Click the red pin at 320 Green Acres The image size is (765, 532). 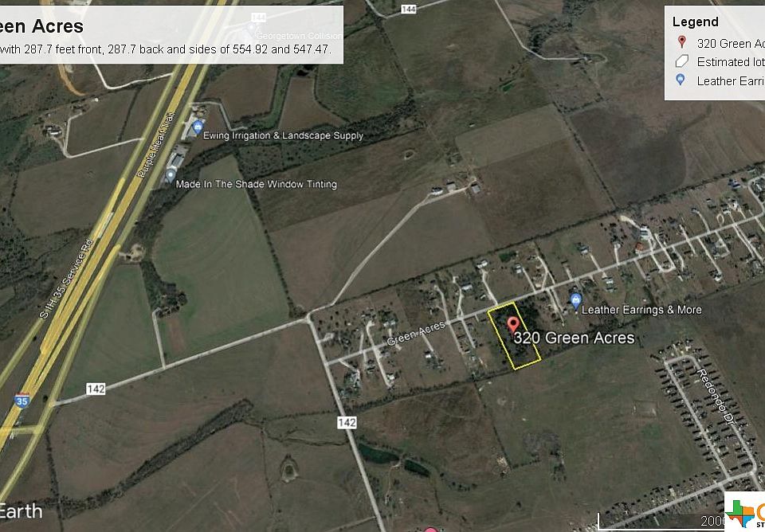point(512,325)
